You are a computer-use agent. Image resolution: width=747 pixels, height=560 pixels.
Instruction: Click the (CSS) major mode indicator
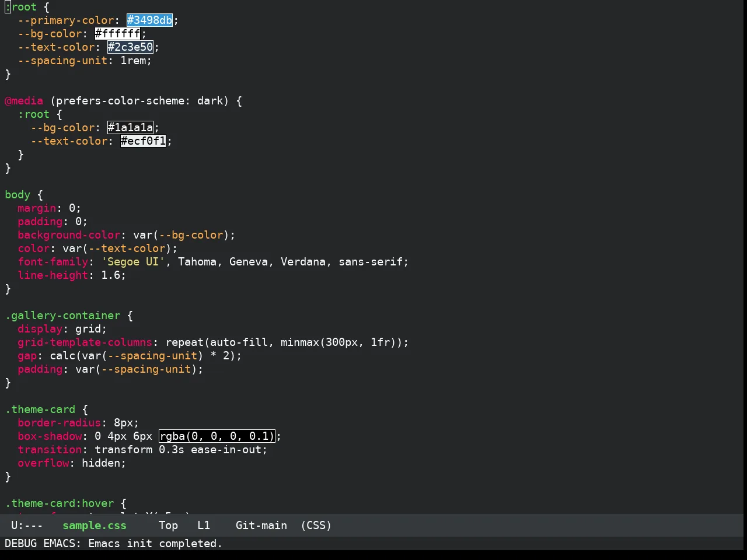pos(316,526)
